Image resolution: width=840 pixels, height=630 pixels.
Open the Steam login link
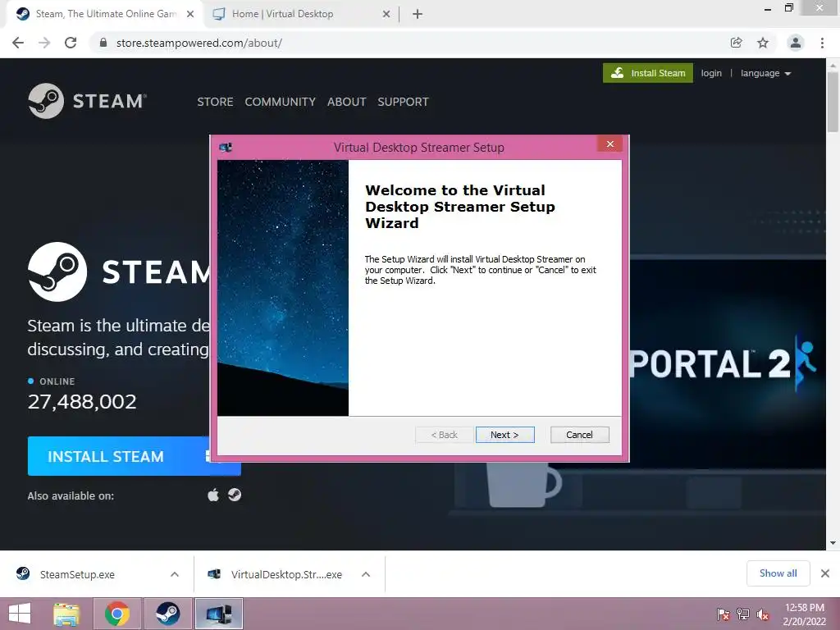(711, 73)
